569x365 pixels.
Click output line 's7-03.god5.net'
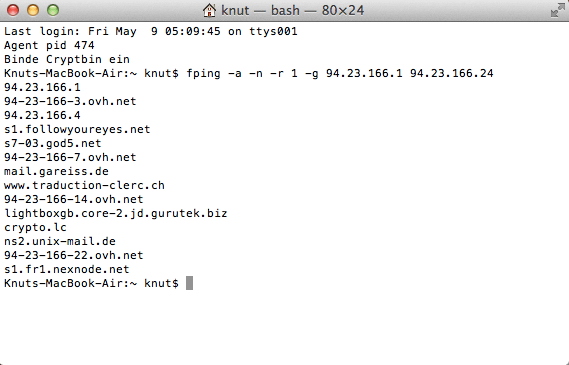[x=53, y=143]
